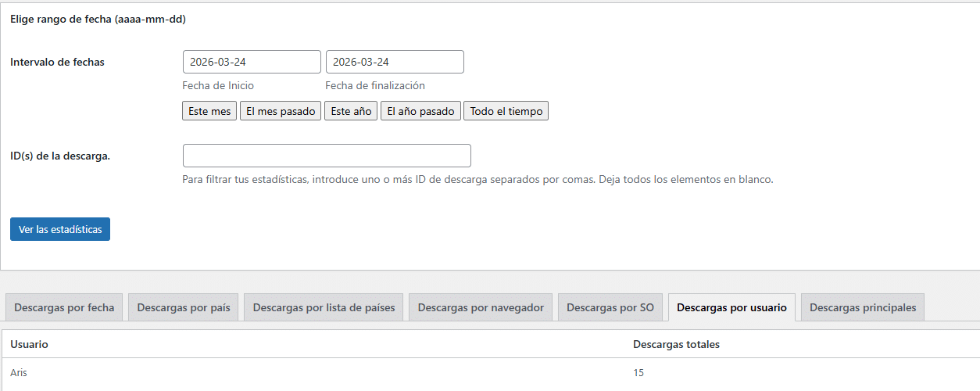The image size is (980, 391).
Task: Select the Descargas por usuario tab
Action: coord(731,307)
